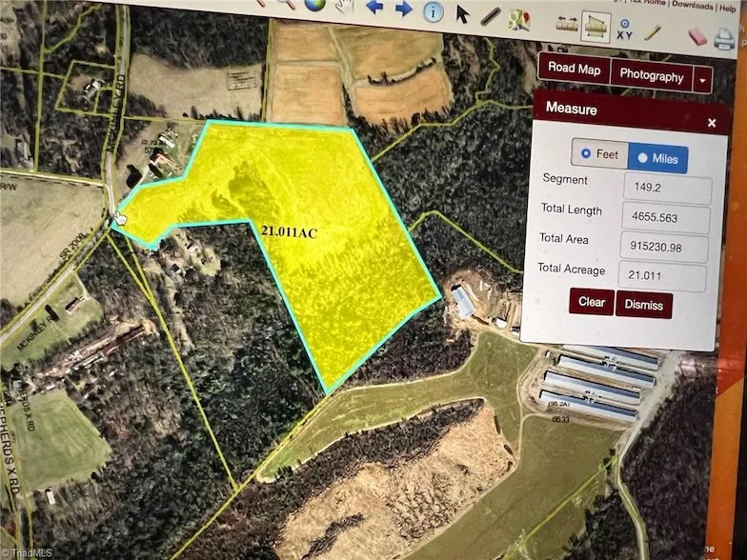Switch to the Photography view

coord(652,75)
